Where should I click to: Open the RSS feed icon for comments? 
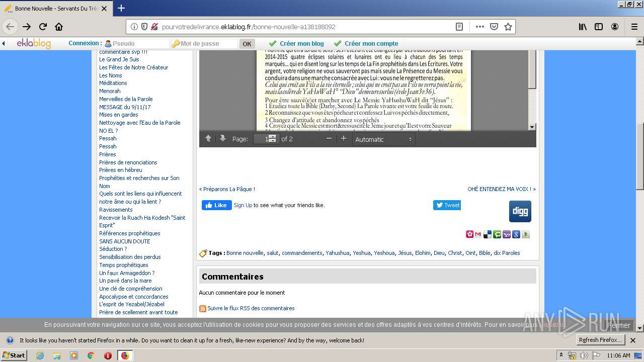203,309
